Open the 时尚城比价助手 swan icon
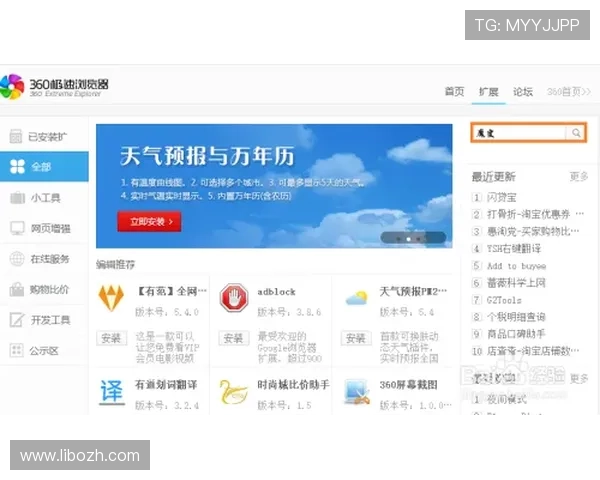 233,392
